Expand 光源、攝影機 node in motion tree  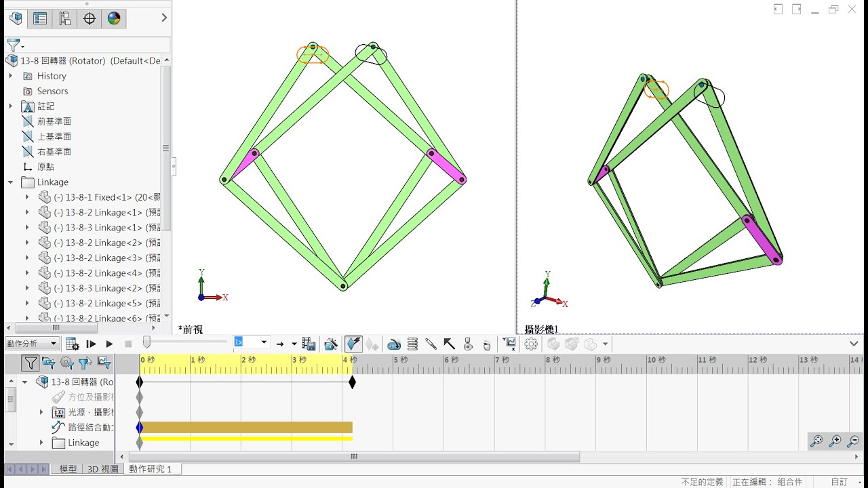coord(41,412)
